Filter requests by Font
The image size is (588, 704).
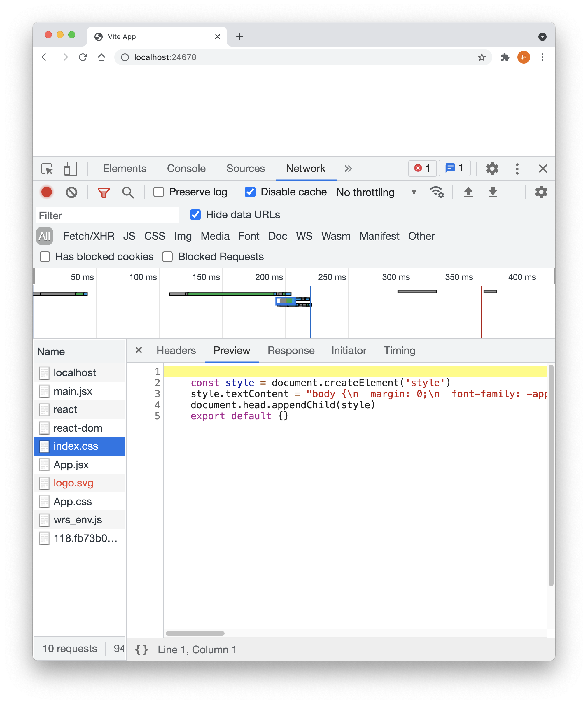coord(249,236)
